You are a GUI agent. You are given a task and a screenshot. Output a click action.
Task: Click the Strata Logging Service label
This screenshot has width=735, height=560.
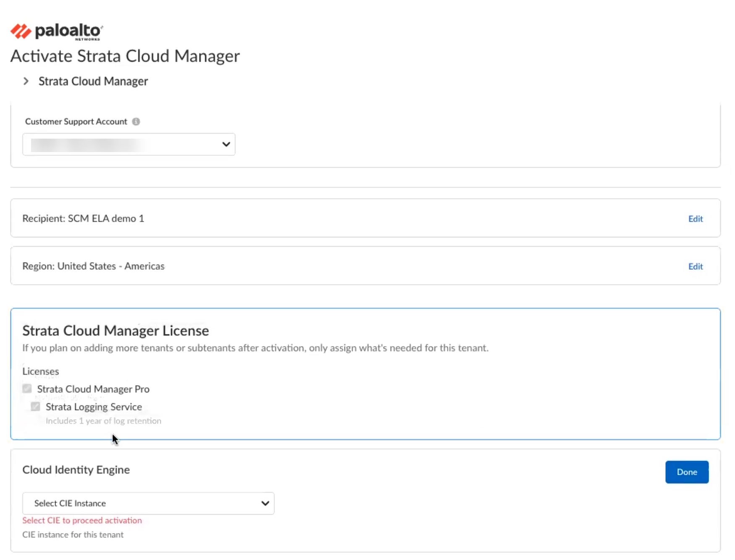94,407
